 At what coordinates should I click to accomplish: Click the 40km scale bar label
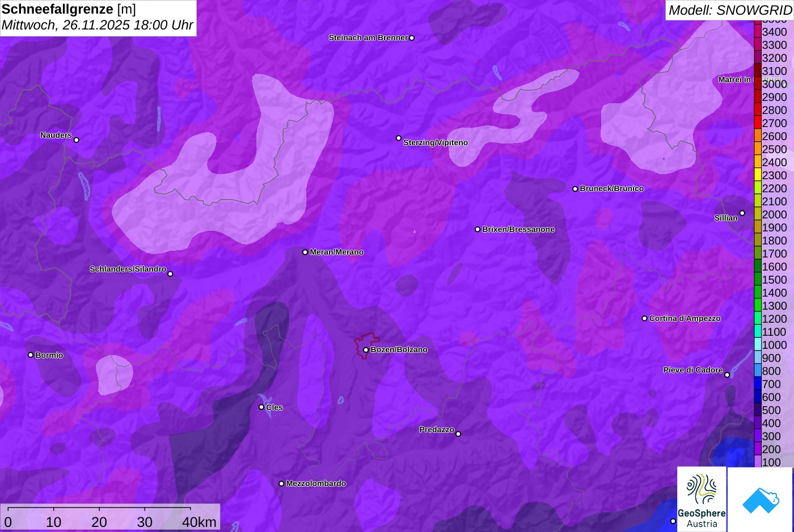point(199,522)
